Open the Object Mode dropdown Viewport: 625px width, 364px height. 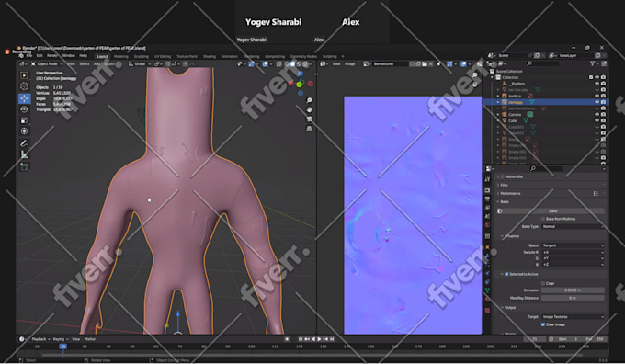[47, 63]
